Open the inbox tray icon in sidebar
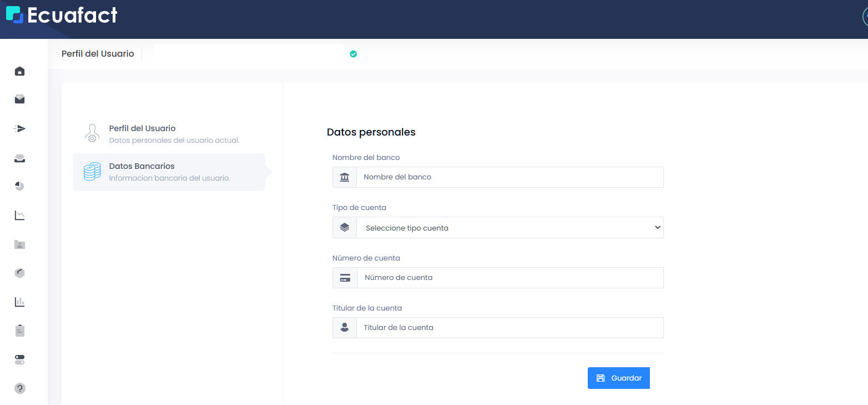868x405 pixels. tap(20, 159)
